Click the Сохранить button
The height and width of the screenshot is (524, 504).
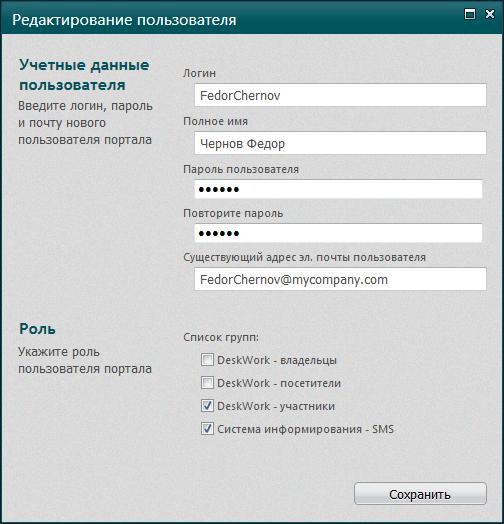(x=420, y=494)
